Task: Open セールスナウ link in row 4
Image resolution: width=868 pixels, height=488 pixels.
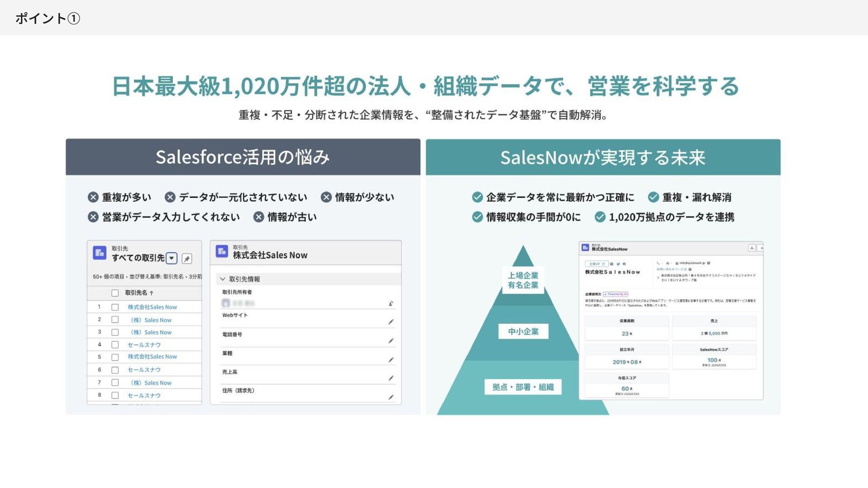Action: [144, 345]
